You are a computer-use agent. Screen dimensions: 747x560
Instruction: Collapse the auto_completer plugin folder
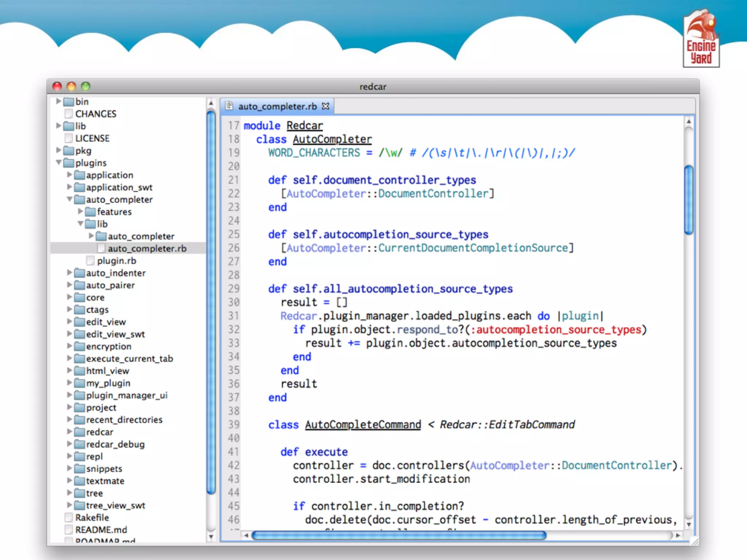tap(70, 199)
